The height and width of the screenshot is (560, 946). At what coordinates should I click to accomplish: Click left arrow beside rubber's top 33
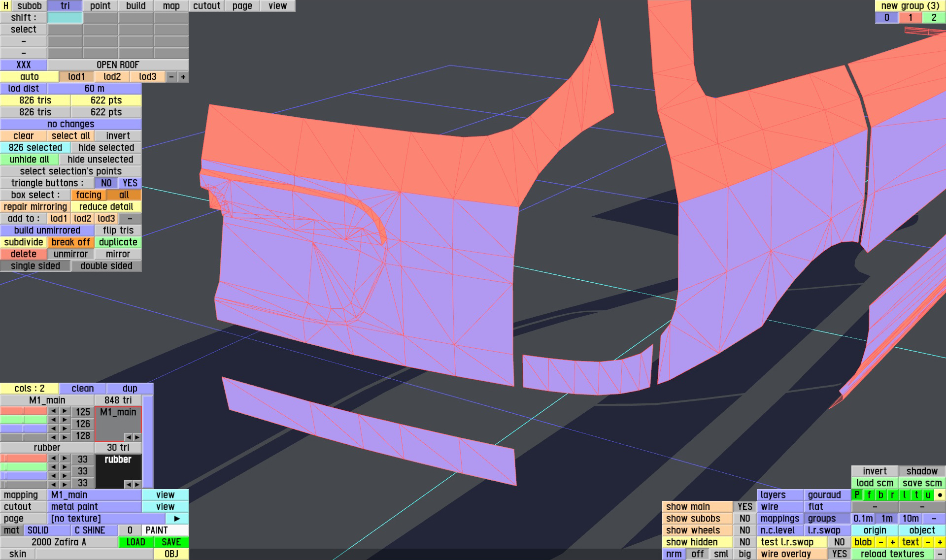[53, 459]
